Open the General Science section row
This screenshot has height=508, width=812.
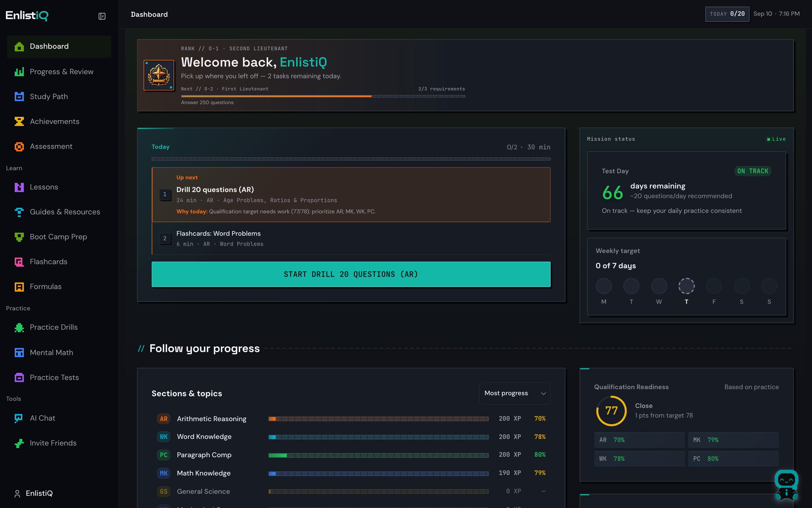click(x=351, y=491)
